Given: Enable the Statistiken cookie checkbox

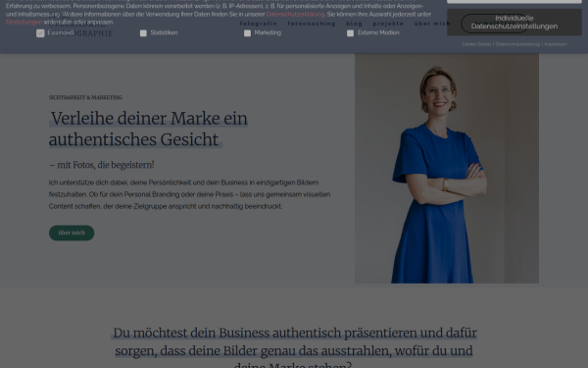Looking at the screenshot, I should click(143, 33).
